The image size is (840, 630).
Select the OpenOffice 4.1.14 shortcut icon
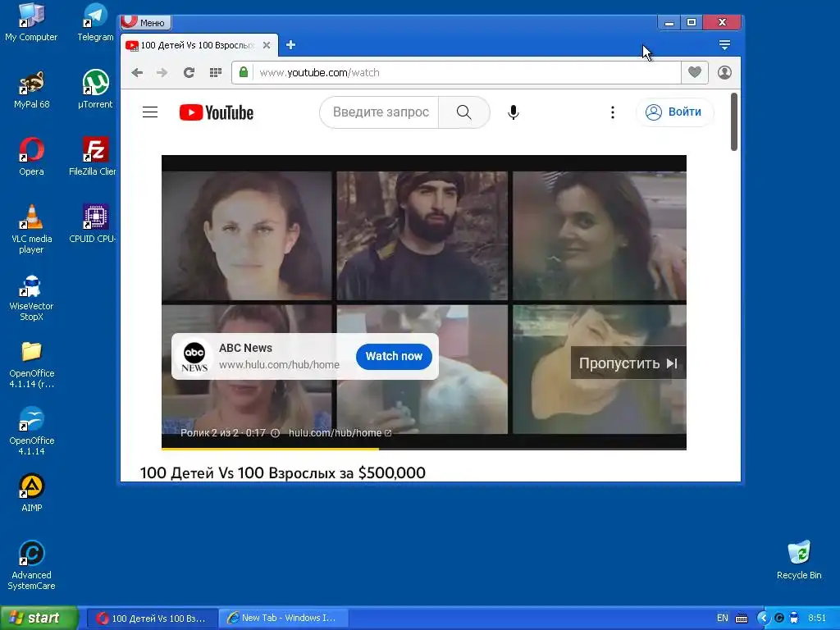click(x=31, y=431)
